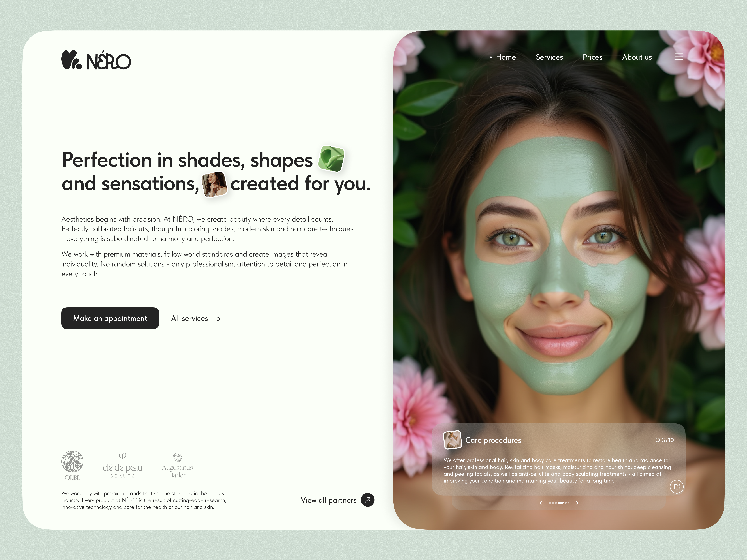Image resolution: width=747 pixels, height=560 pixels.
Task: Click the Oribe brand logo
Action: (72, 466)
